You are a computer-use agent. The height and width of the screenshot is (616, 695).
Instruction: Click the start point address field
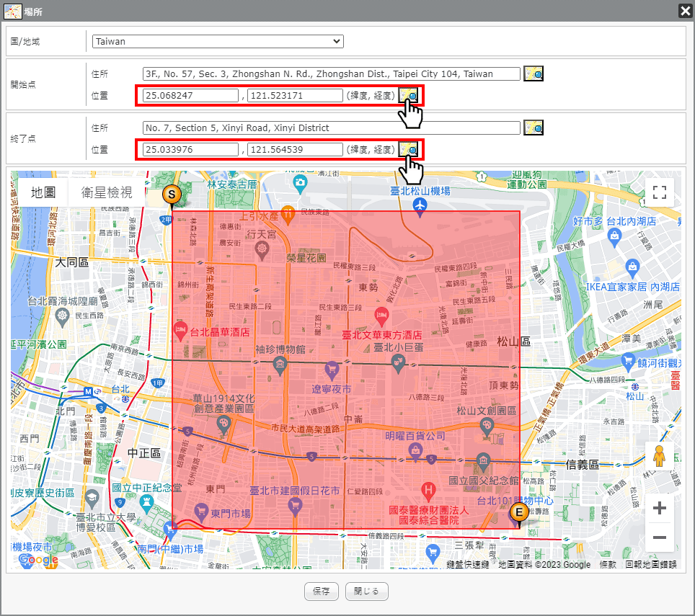point(331,74)
